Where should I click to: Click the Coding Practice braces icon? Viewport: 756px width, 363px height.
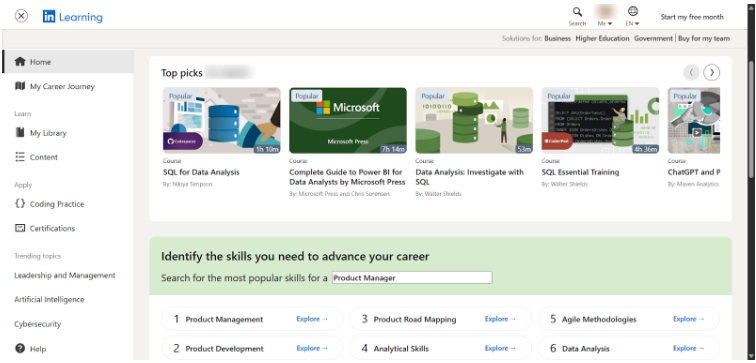pyautogui.click(x=20, y=203)
